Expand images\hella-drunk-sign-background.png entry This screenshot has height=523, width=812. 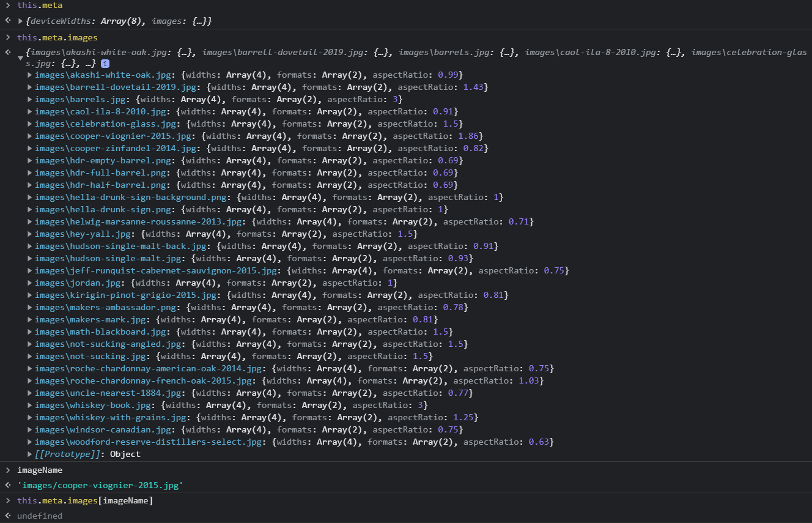(30, 197)
